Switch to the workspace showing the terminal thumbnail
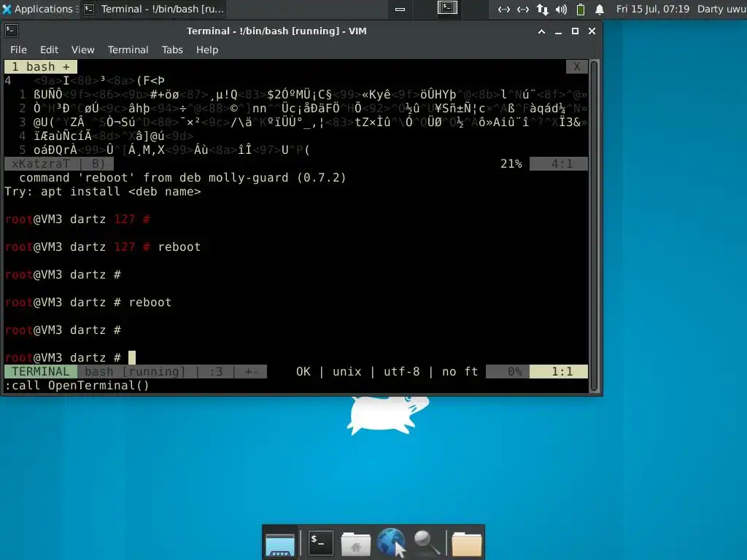 click(447, 8)
